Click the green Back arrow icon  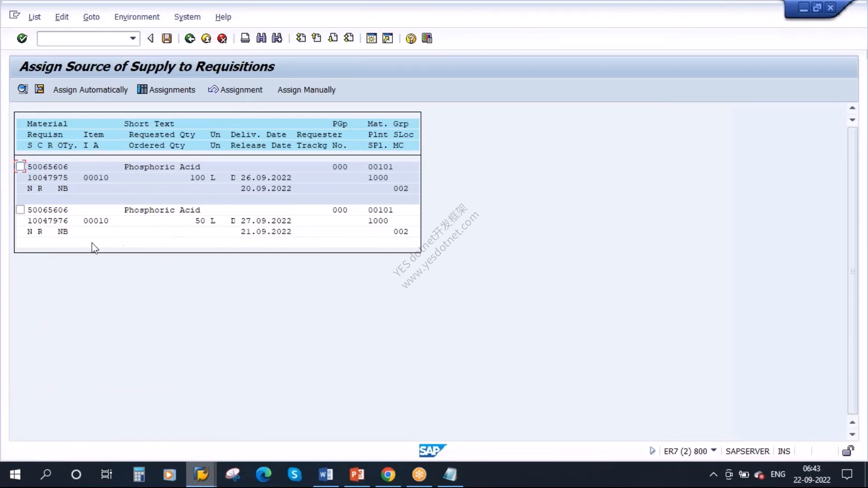(190, 38)
